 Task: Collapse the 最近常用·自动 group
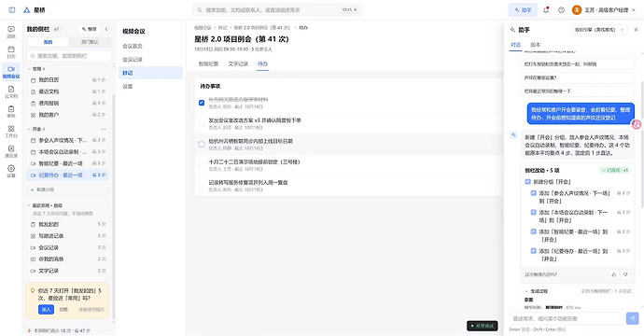click(29, 205)
